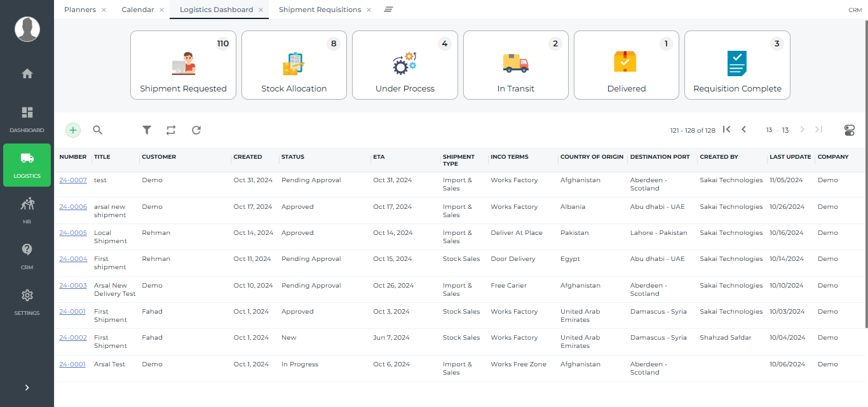Click 'Local Shipment' title cell
This screenshot has width=868, height=407.
(x=111, y=237)
